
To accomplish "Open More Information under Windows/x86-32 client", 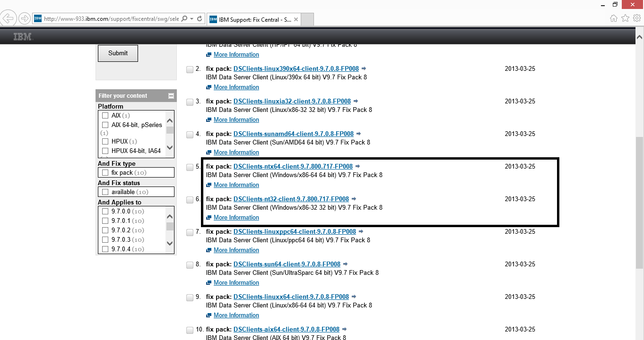I will point(236,218).
